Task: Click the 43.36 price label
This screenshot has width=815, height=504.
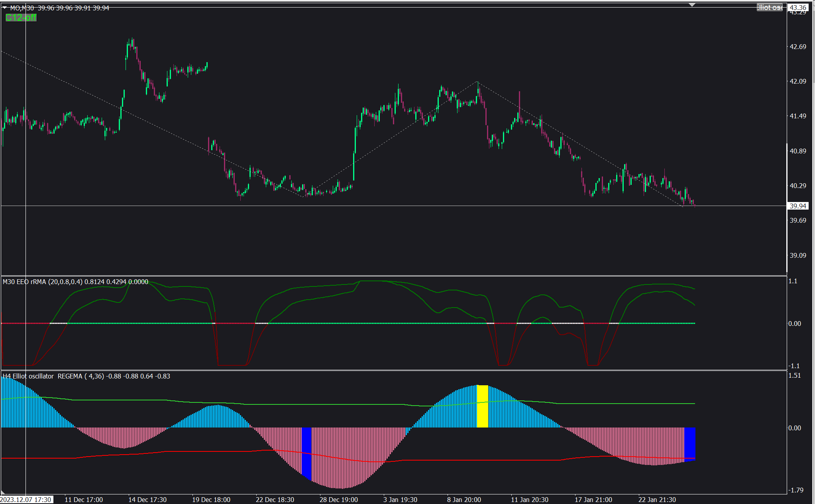Action: click(798, 8)
